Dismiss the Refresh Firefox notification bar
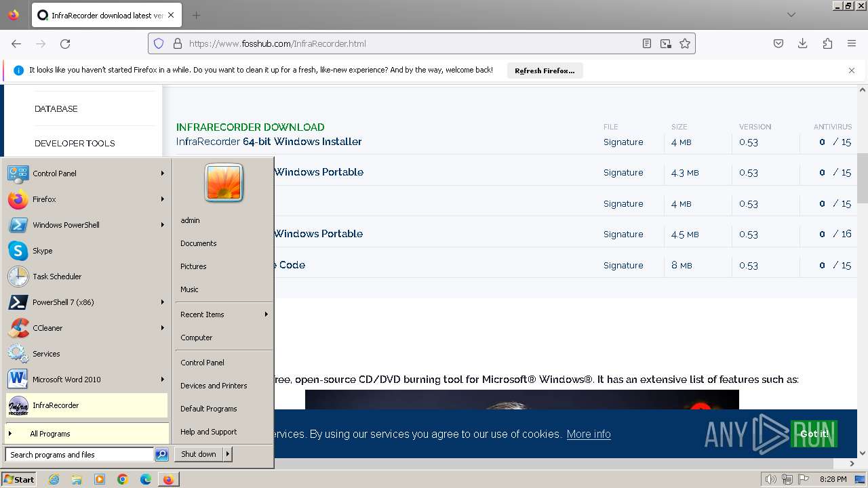This screenshot has width=868, height=488. pos(852,70)
